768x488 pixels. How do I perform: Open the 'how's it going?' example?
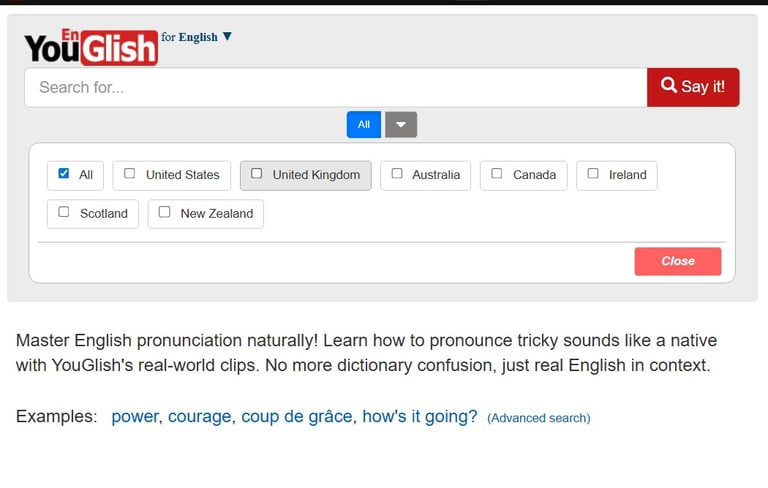point(420,416)
